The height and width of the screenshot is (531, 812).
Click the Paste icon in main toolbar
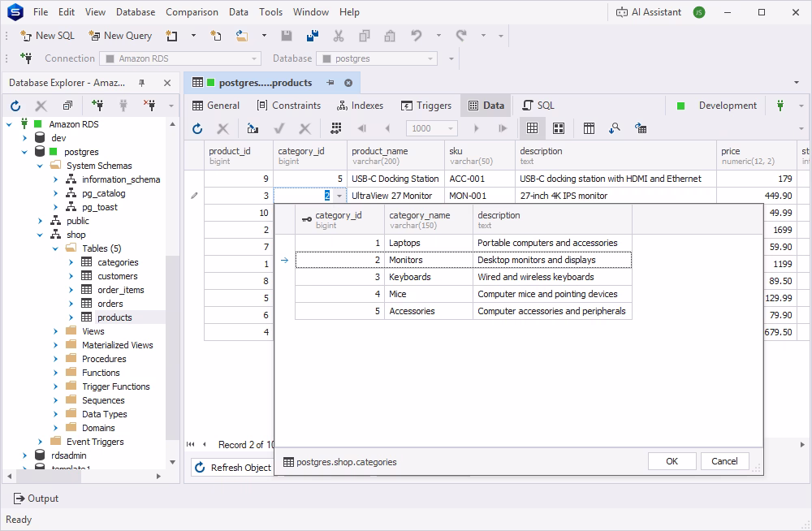[390, 35]
